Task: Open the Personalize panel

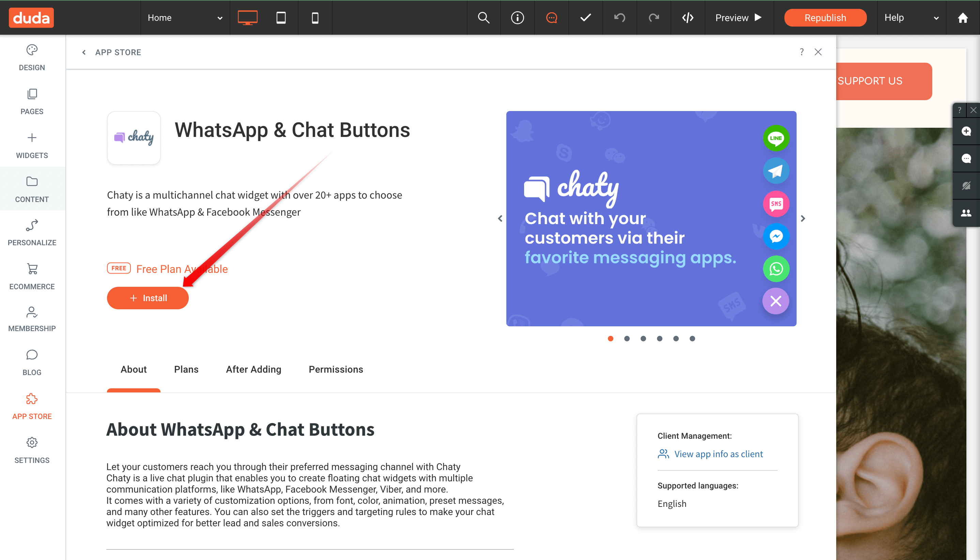Action: coord(32,232)
